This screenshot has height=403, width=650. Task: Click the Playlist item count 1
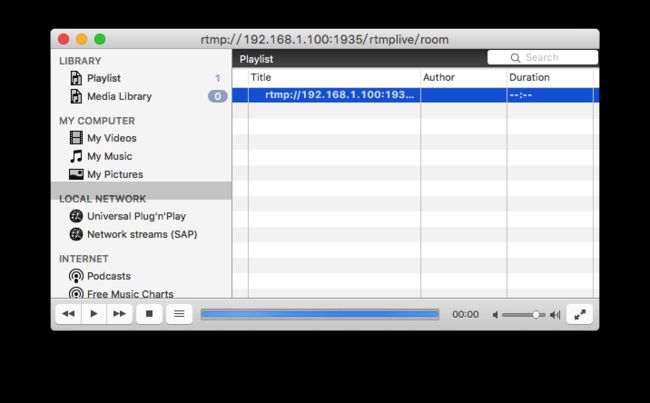click(x=217, y=78)
